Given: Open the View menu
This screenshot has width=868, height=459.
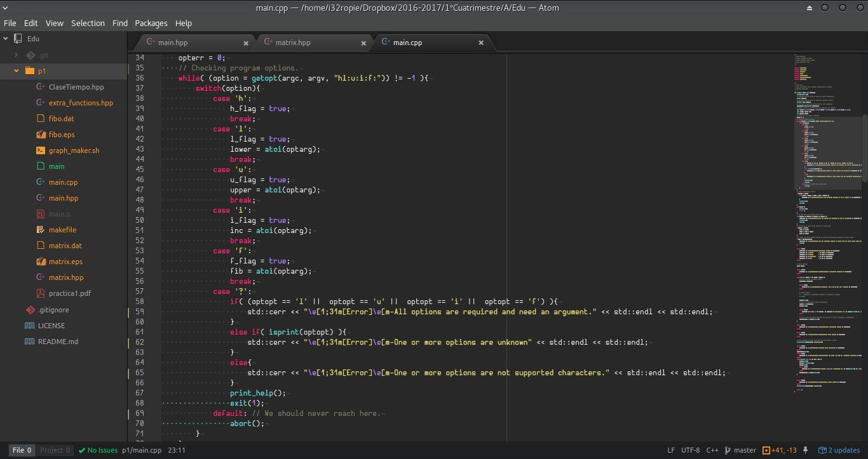Looking at the screenshot, I should click(x=55, y=23).
